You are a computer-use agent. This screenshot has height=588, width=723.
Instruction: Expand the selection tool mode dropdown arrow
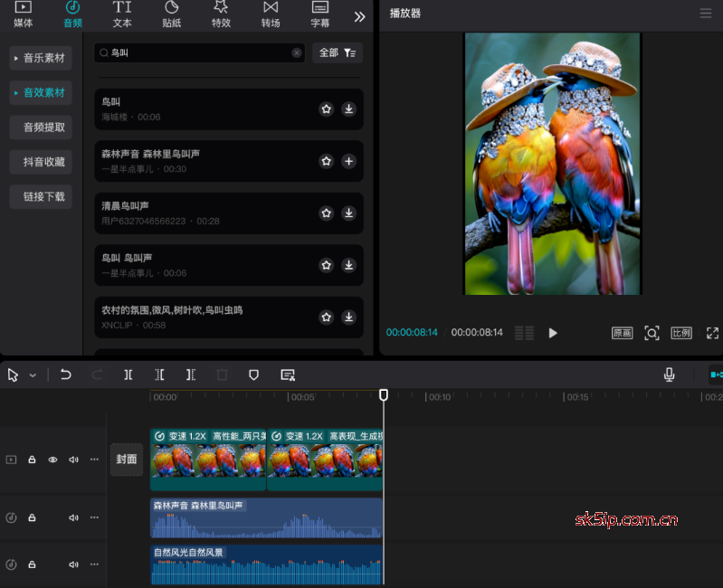pyautogui.click(x=33, y=375)
